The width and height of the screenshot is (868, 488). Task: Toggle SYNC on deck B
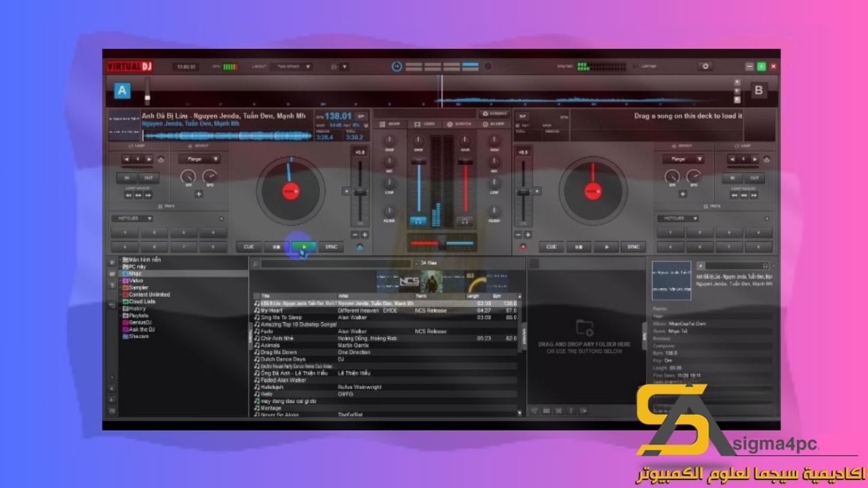(x=633, y=247)
